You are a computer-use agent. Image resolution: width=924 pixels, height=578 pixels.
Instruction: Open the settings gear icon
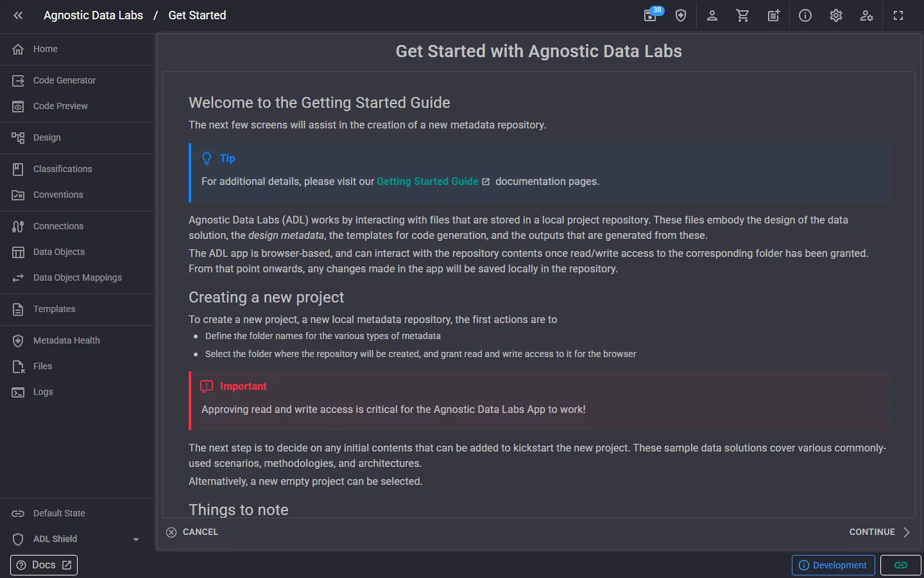point(835,15)
